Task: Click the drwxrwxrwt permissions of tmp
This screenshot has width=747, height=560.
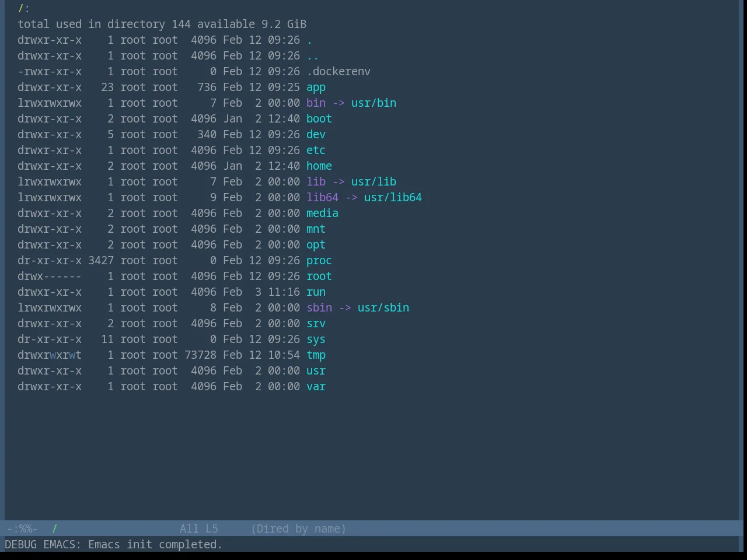Action: 50,355
